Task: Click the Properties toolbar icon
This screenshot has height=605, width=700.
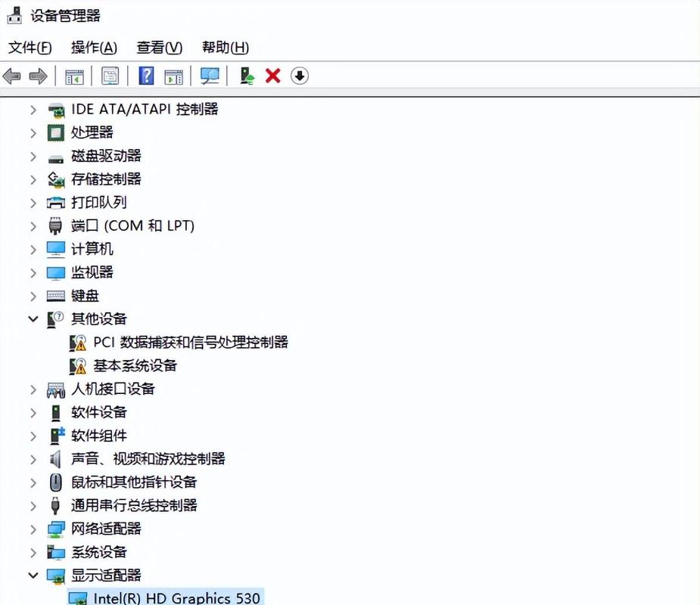Action: [110, 76]
